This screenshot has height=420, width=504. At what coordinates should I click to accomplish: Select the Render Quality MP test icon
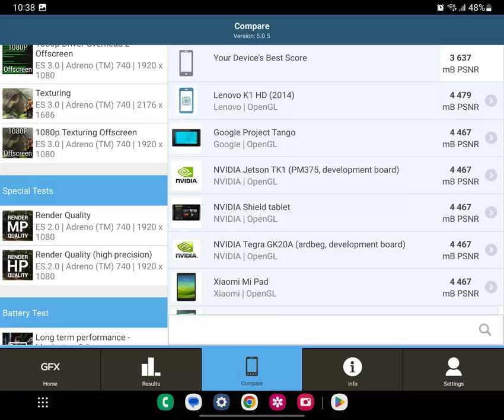click(18, 225)
